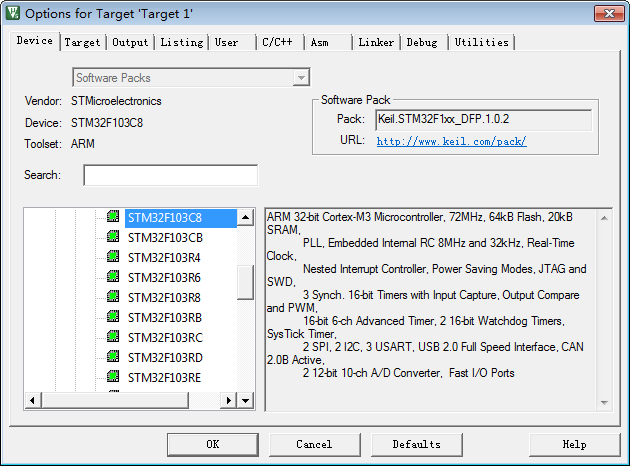Viewport: 630px width, 466px height.
Task: Select device STM32F103R8 in the list
Action: coord(164,298)
